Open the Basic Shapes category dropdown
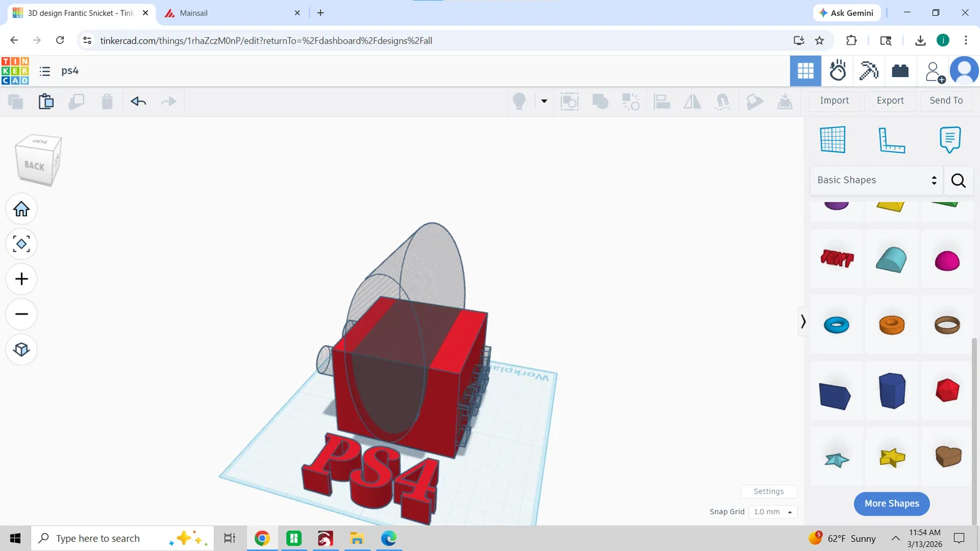The width and height of the screenshot is (980, 551). (876, 180)
